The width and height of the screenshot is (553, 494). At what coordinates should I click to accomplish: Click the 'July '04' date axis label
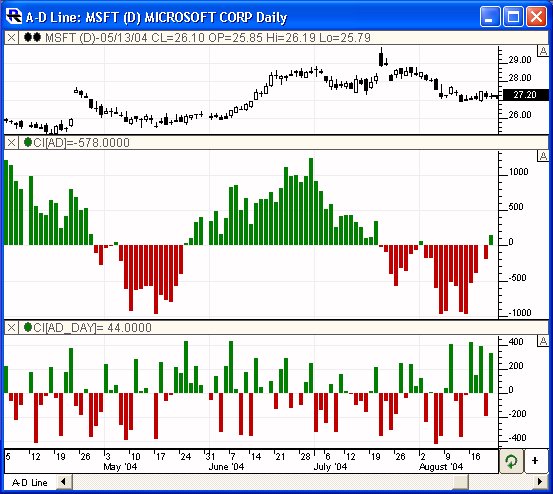click(x=330, y=467)
